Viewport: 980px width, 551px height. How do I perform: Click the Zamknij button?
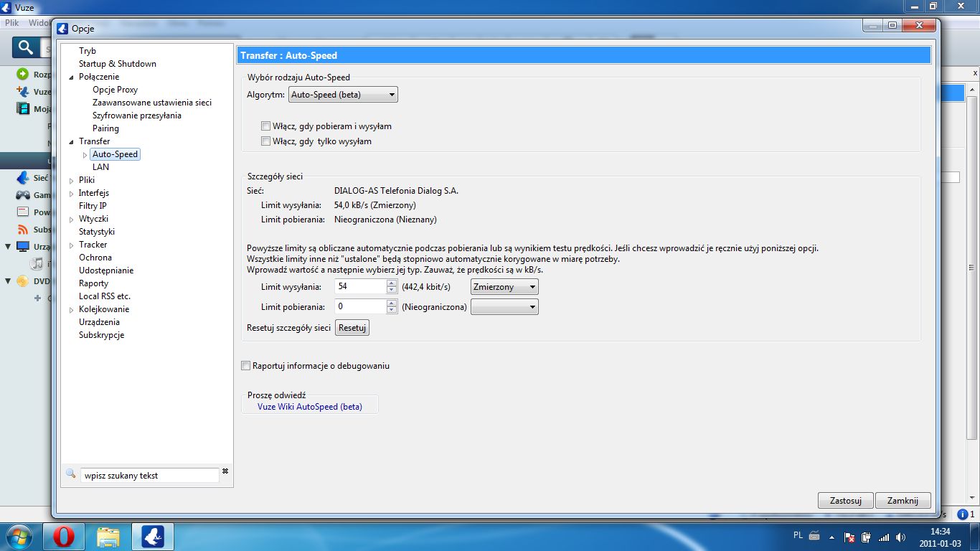[x=903, y=501]
